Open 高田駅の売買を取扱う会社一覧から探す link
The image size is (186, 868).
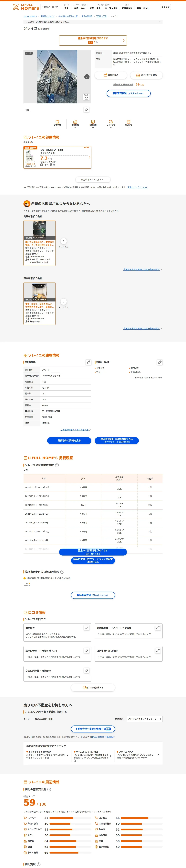pos(142,329)
